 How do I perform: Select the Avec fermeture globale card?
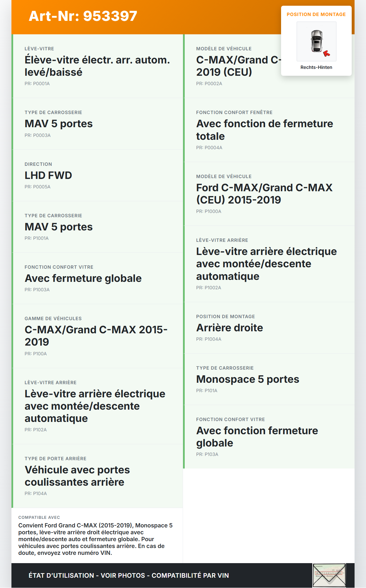pyautogui.click(x=83, y=278)
